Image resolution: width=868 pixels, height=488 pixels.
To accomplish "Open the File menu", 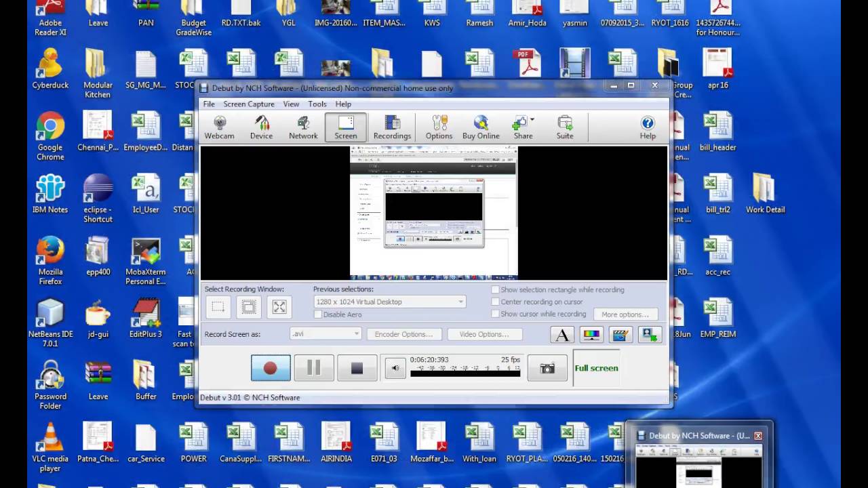I will 209,104.
